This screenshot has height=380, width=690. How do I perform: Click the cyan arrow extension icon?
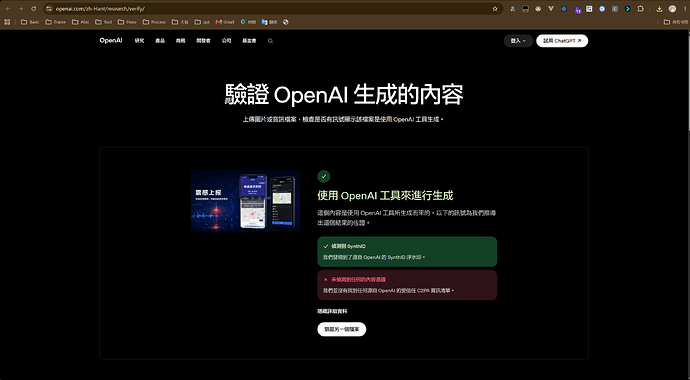coord(628,9)
